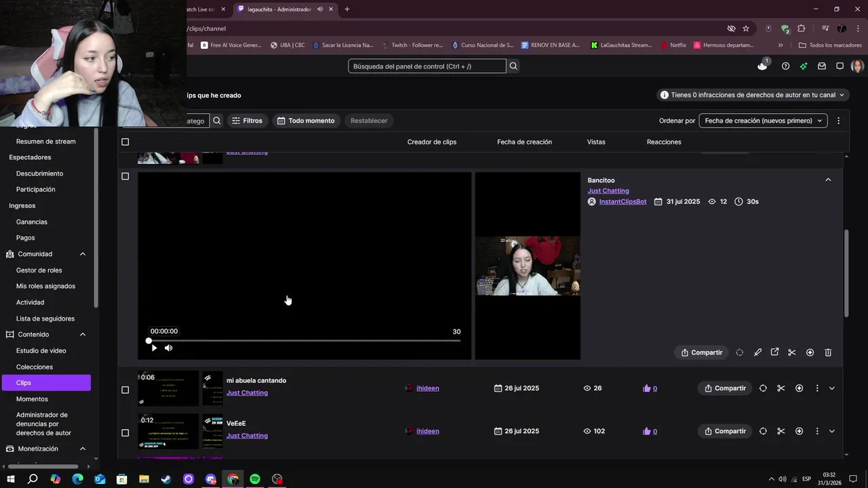Open the sort order dropdown

(x=763, y=121)
